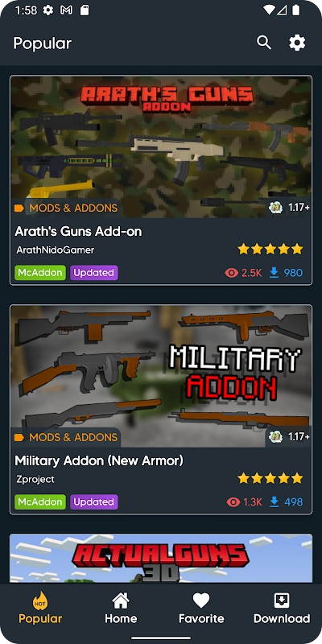
Task: Tap McAddon badge on Arath's Guns Add-on
Action: pos(40,273)
